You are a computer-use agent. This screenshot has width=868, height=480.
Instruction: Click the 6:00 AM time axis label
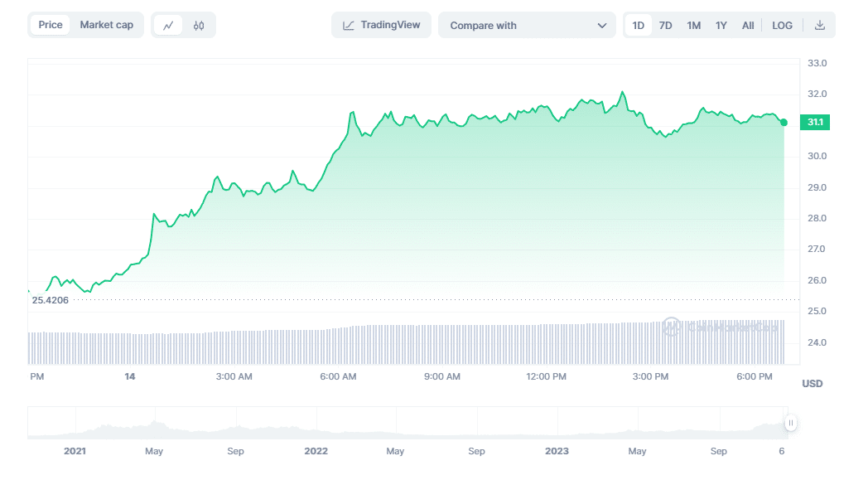click(338, 376)
